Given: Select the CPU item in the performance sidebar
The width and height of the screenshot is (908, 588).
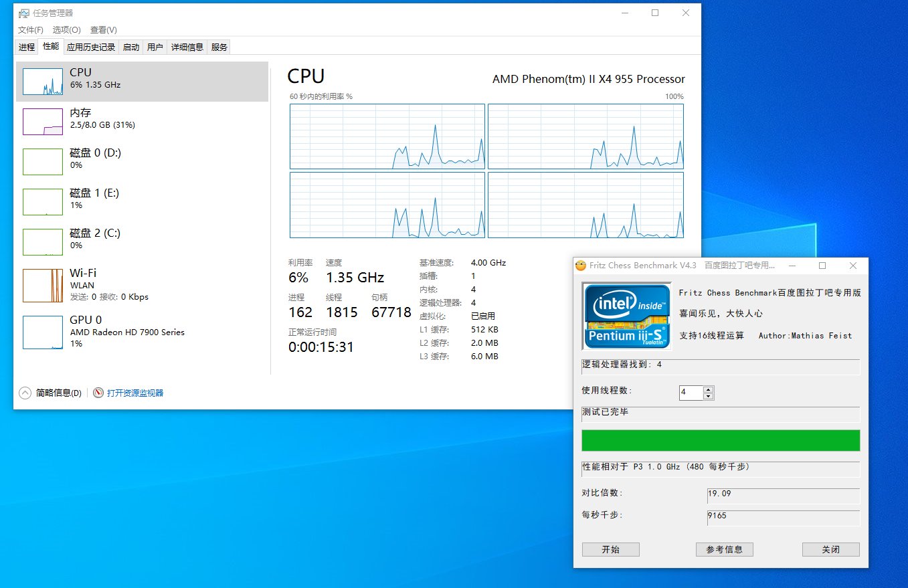Looking at the screenshot, I should pyautogui.click(x=142, y=81).
